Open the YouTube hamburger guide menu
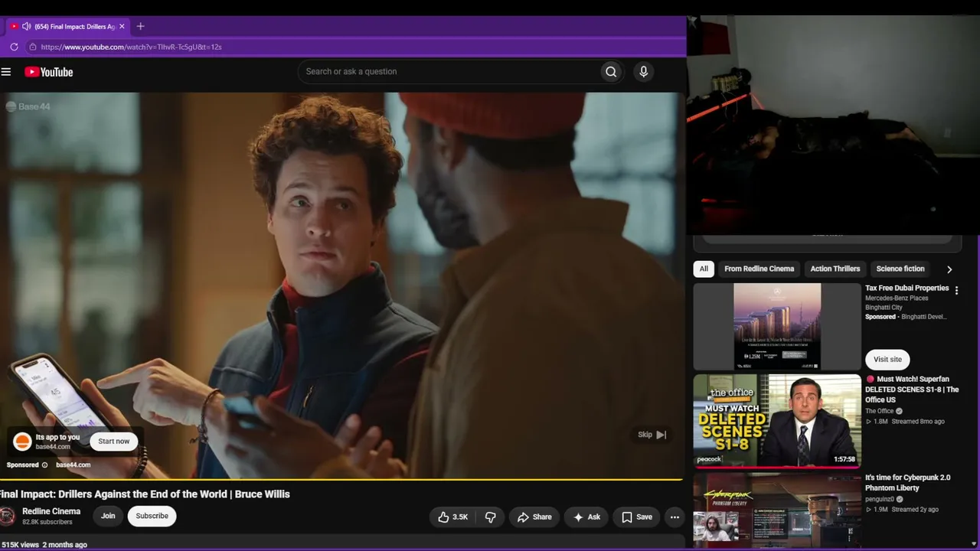Screen dimensions: 980x551 pos(6,72)
